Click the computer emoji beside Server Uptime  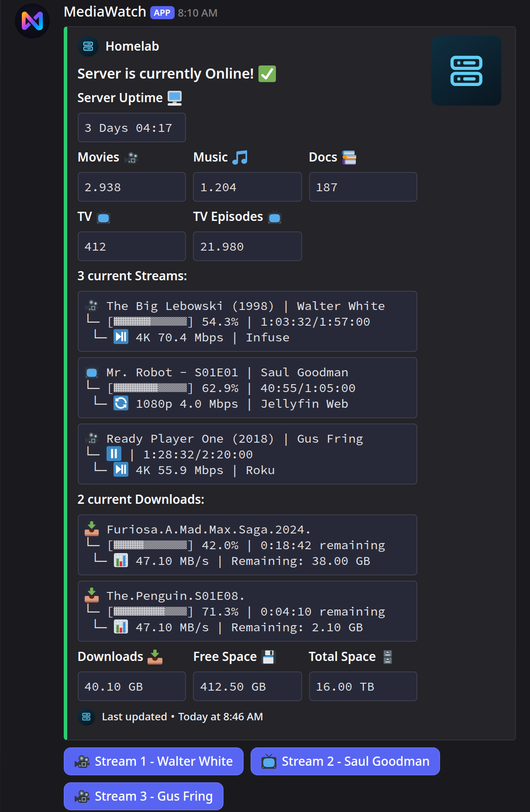[175, 98]
